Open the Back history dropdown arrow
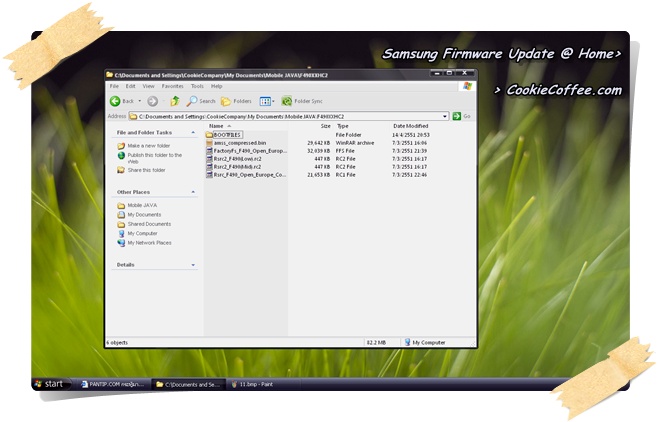Viewport: 661px width, 422px height. pyautogui.click(x=140, y=101)
